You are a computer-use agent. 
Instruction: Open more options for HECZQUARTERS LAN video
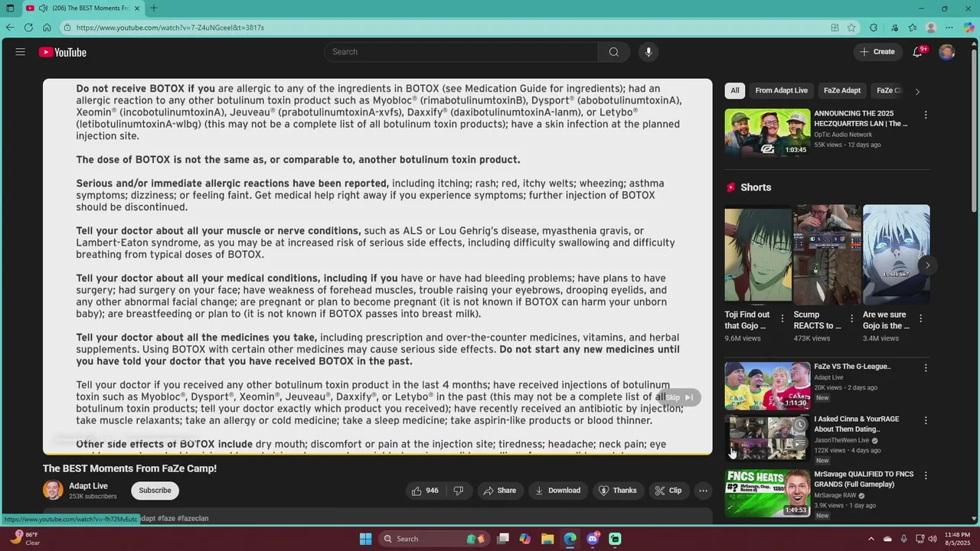[926, 115]
